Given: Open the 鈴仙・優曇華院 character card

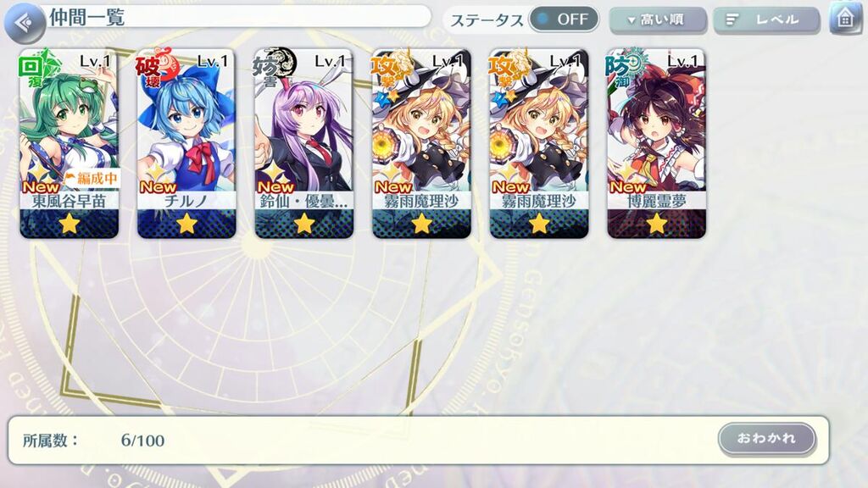Looking at the screenshot, I should pos(304,144).
